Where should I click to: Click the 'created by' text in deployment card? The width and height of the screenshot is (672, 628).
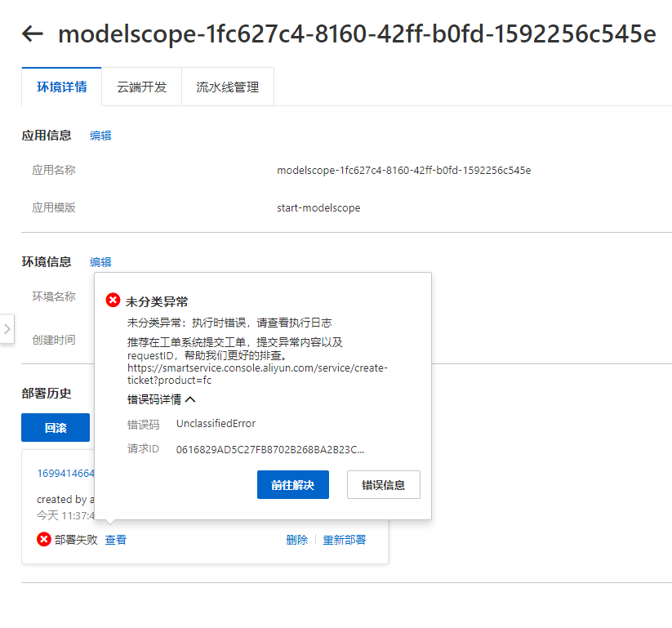pyautogui.click(x=65, y=500)
